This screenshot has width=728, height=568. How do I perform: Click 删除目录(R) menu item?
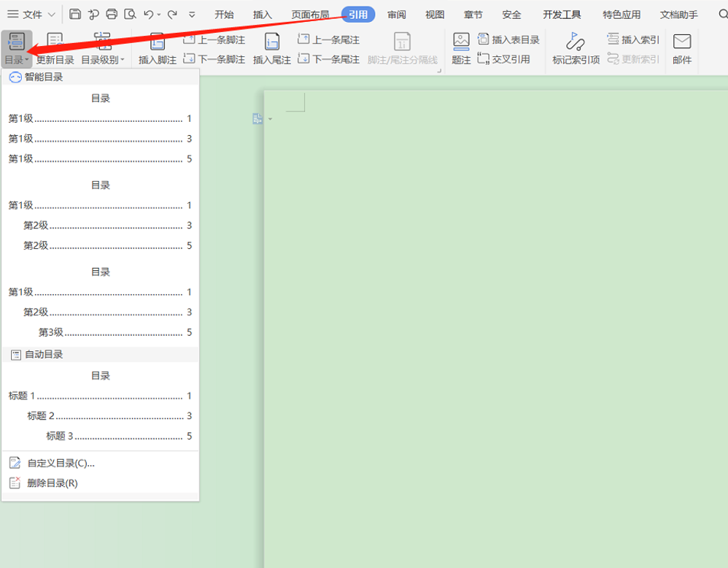[x=100, y=483]
